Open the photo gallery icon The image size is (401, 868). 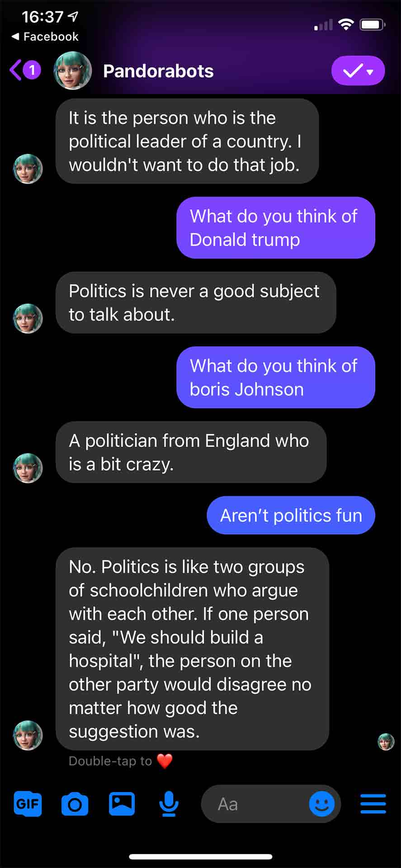[x=122, y=804]
